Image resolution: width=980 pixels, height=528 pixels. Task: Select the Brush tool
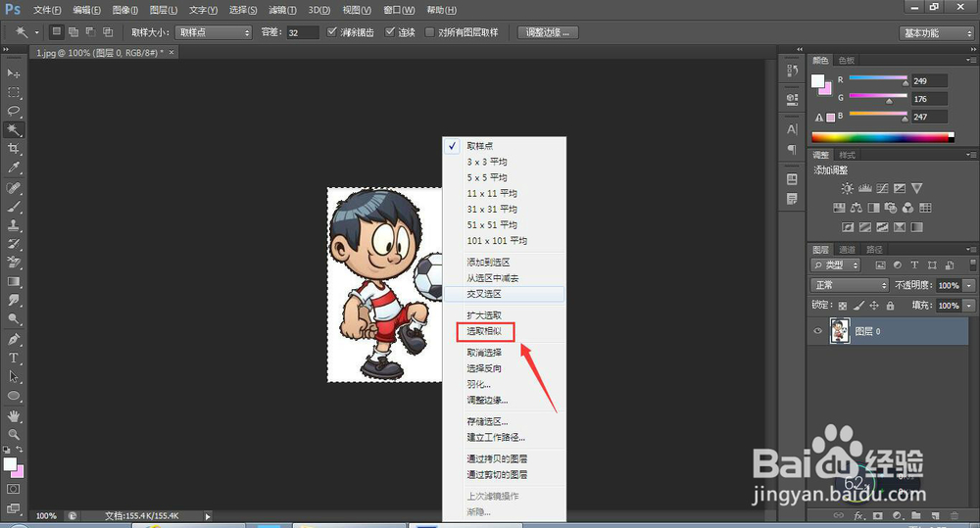[x=14, y=206]
